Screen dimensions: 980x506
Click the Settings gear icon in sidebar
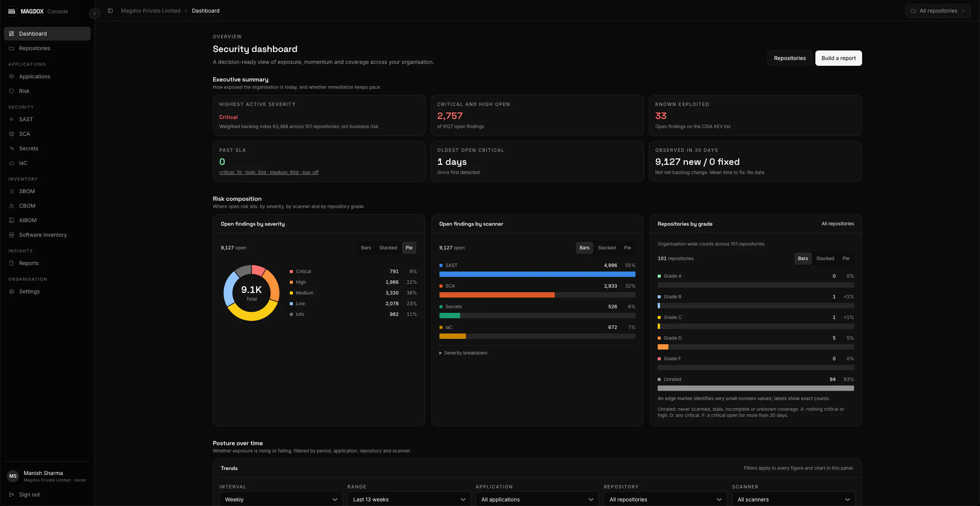(x=11, y=291)
